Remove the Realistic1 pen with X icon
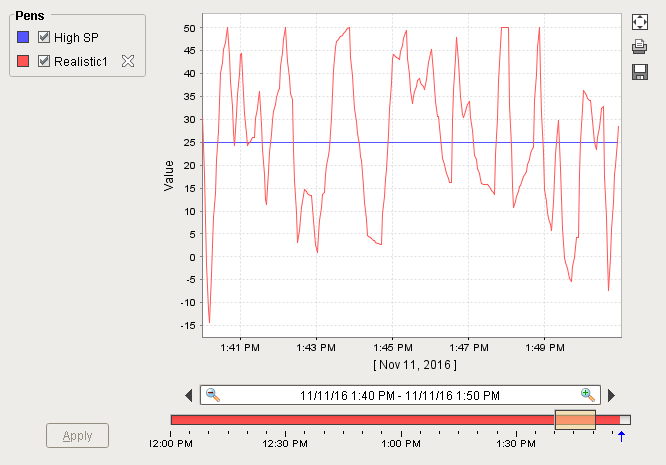 click(x=127, y=62)
